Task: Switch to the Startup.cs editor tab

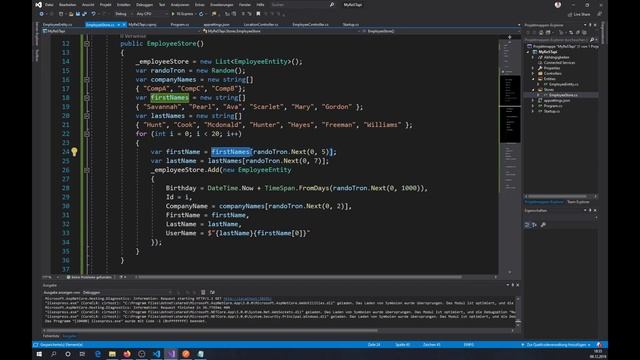Action: 351,24
